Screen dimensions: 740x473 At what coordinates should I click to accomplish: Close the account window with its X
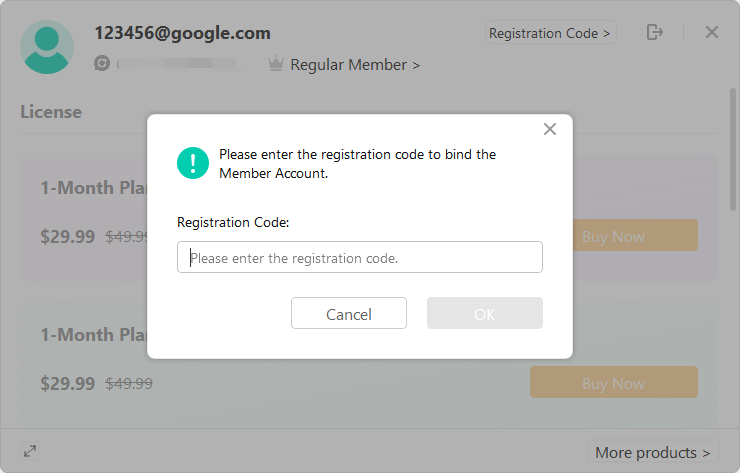[x=712, y=32]
